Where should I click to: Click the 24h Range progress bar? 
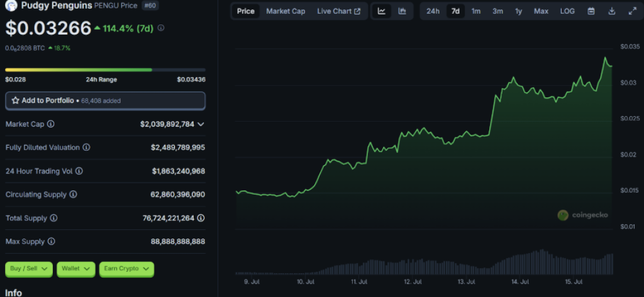click(x=105, y=70)
